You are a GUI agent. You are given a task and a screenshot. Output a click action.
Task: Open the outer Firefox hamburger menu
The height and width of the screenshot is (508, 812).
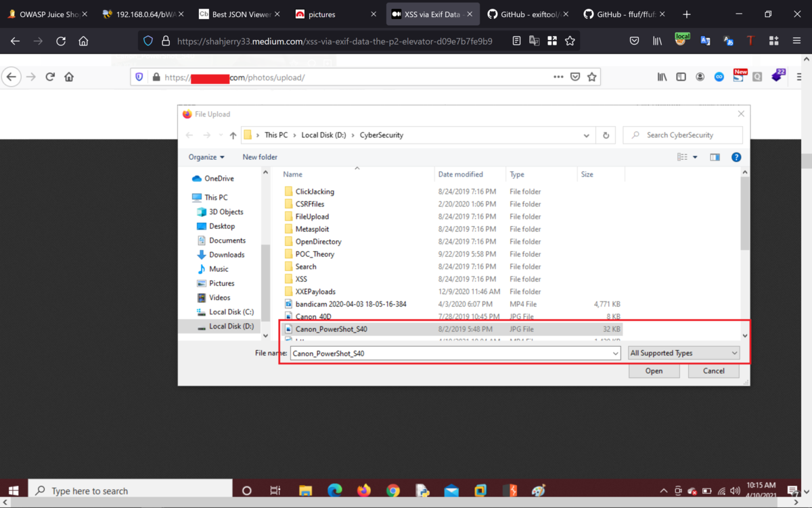coord(798,41)
